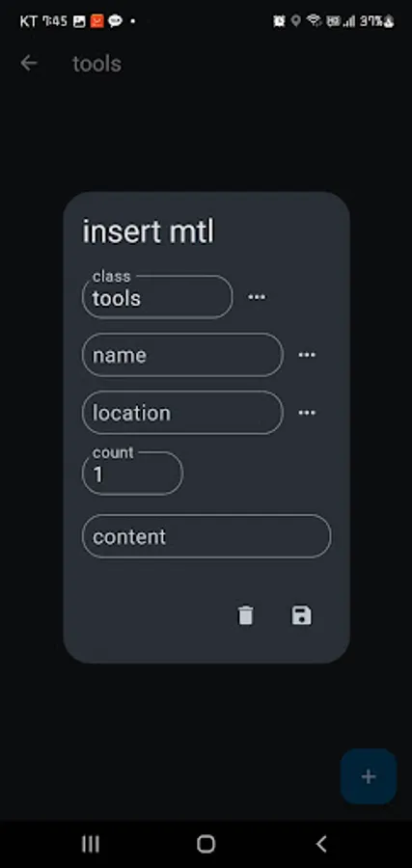Tap the insert mtl dialog heading

148,231
